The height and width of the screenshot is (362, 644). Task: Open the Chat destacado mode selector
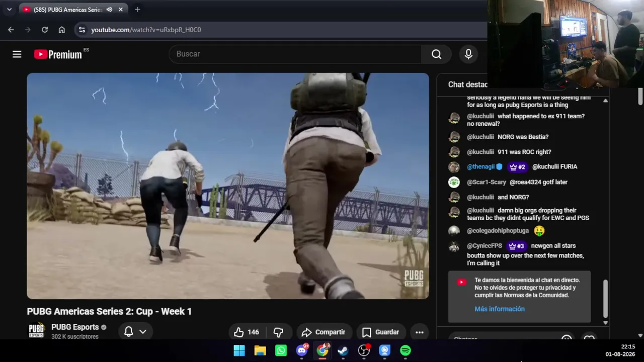[x=468, y=84]
